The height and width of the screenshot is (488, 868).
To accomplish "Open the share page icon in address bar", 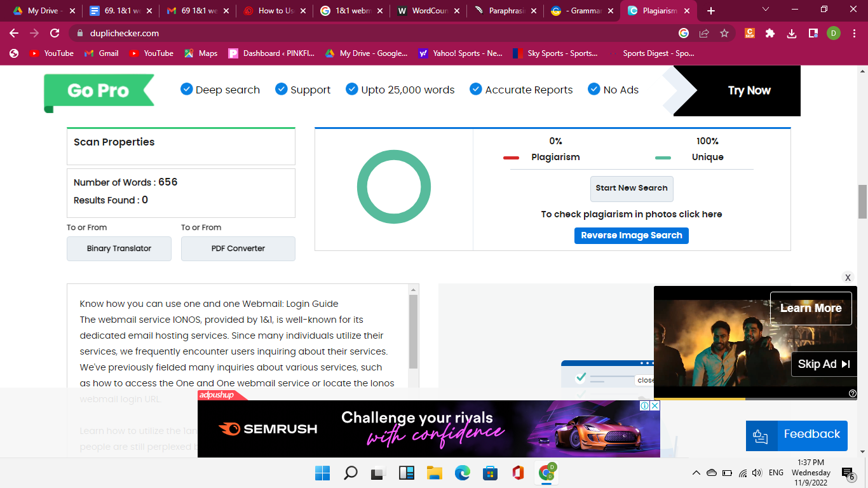I will (x=704, y=33).
